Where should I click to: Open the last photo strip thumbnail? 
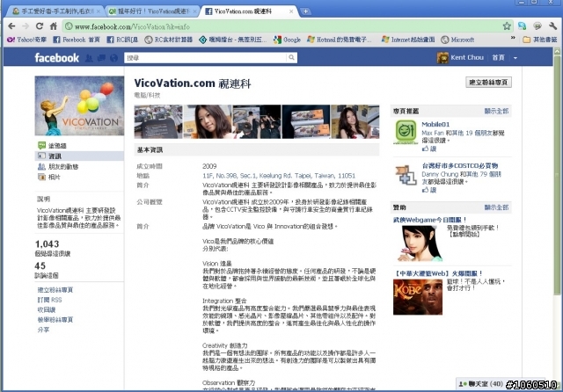[355, 121]
